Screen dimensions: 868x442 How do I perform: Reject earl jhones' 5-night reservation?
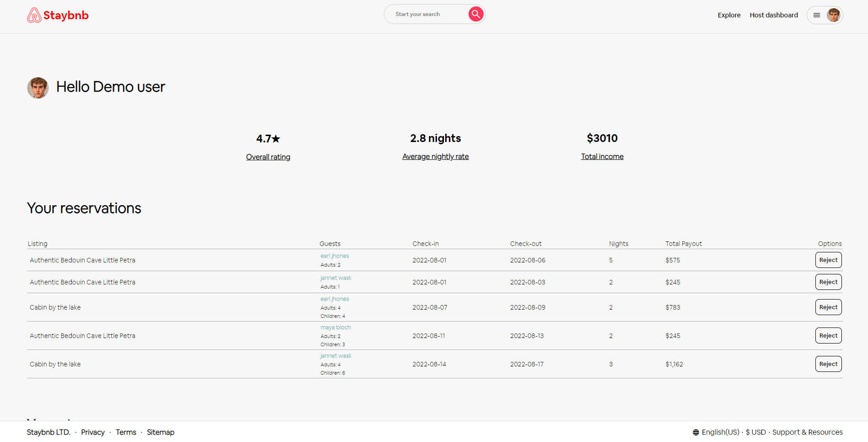point(828,260)
